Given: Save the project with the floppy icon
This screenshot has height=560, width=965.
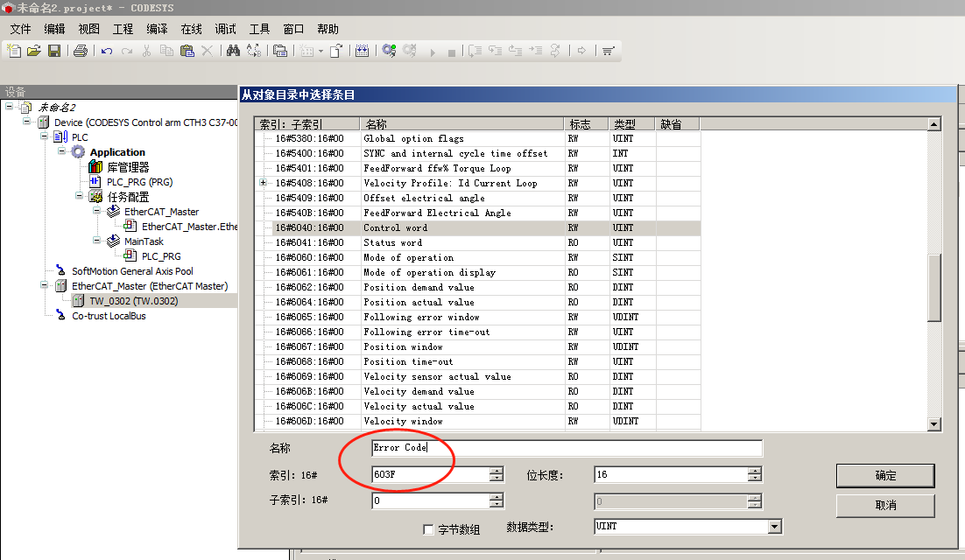Looking at the screenshot, I should tap(54, 51).
